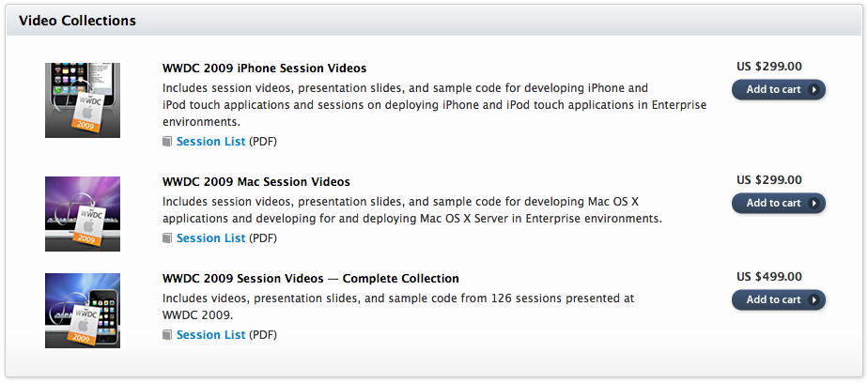Add WWDC 2009 Mac Session Videos to cart

point(778,203)
